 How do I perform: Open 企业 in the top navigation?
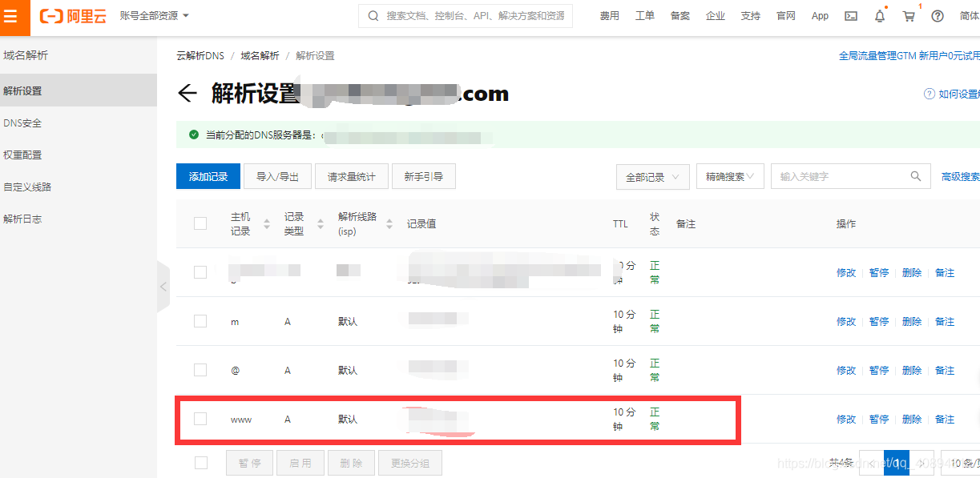pos(716,16)
